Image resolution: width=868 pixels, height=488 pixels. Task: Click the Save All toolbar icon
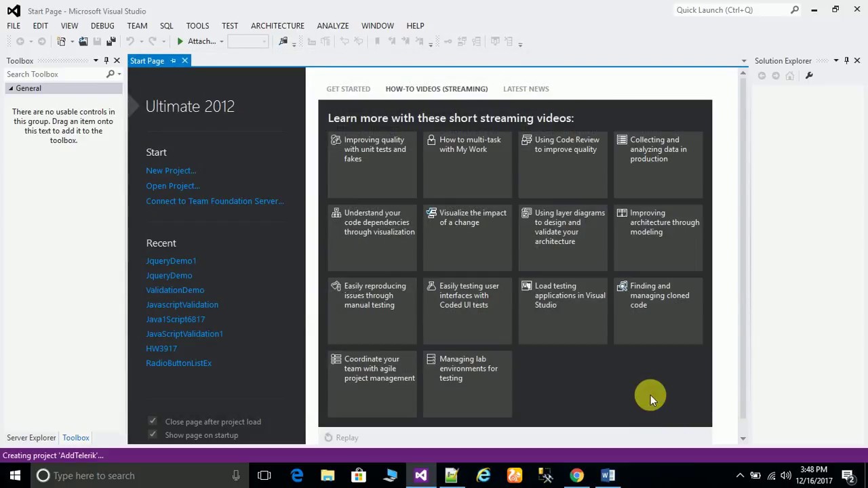[111, 41]
